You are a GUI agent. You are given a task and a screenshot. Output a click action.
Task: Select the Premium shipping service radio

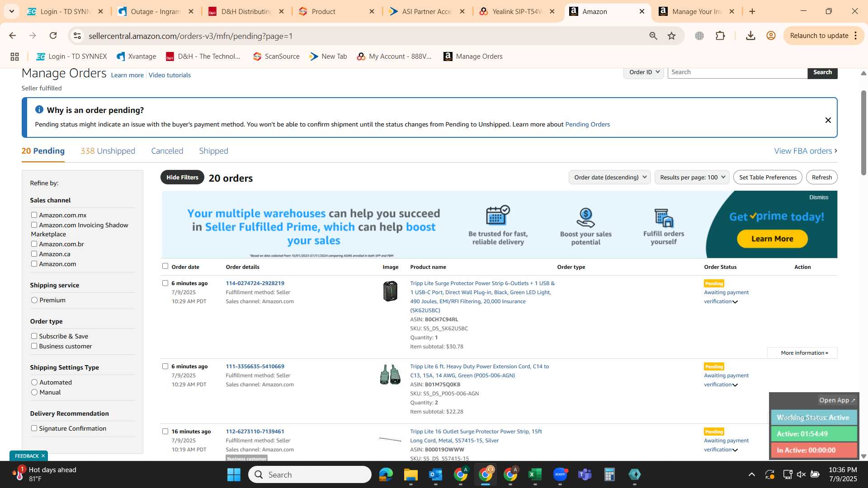(34, 300)
